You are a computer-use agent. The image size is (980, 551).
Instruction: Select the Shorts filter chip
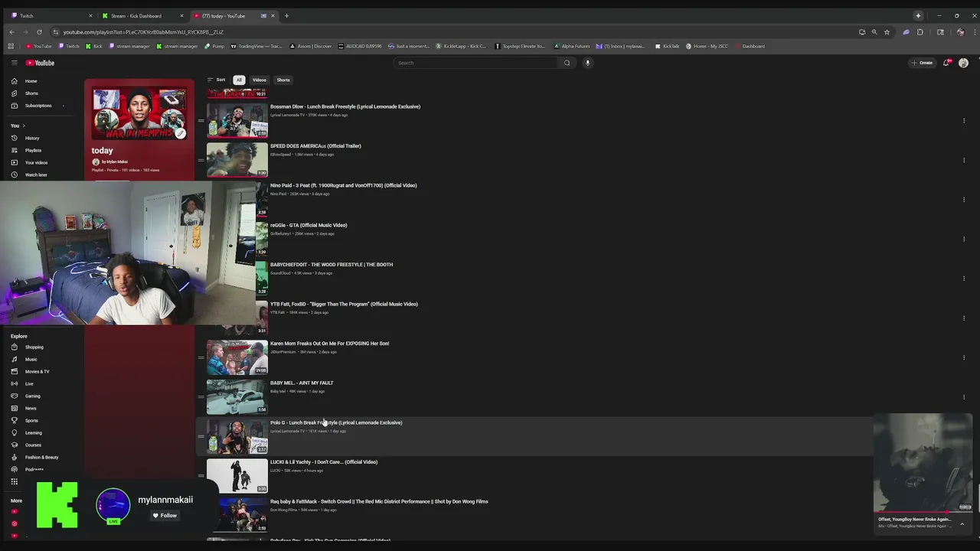click(283, 80)
